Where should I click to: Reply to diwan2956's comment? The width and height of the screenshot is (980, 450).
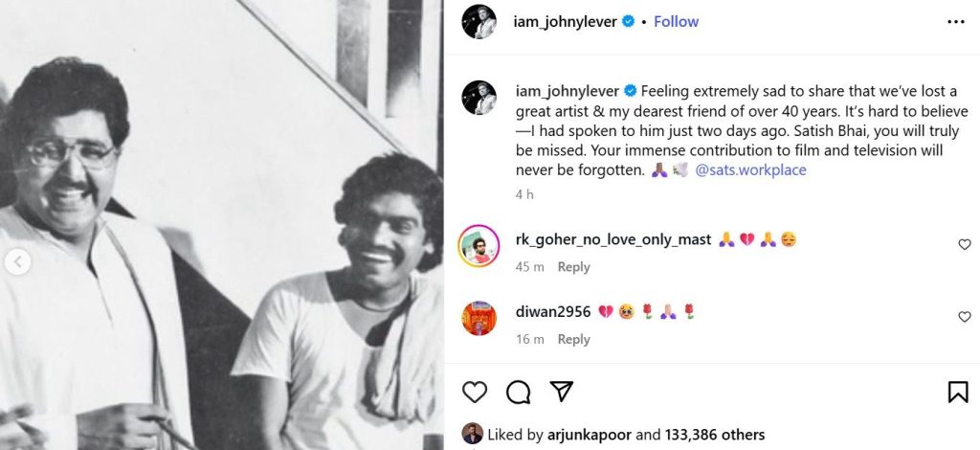pyautogui.click(x=573, y=339)
